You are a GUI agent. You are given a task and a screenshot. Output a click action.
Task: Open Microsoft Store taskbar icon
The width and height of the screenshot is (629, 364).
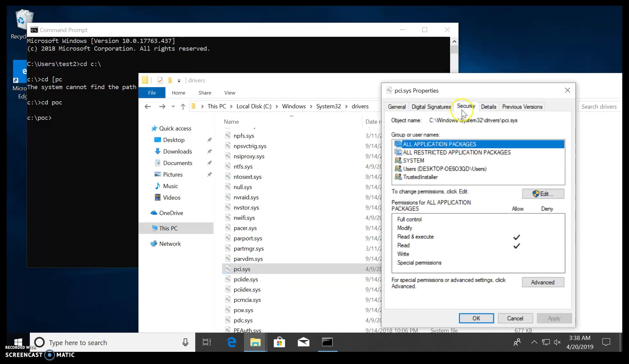point(279,342)
